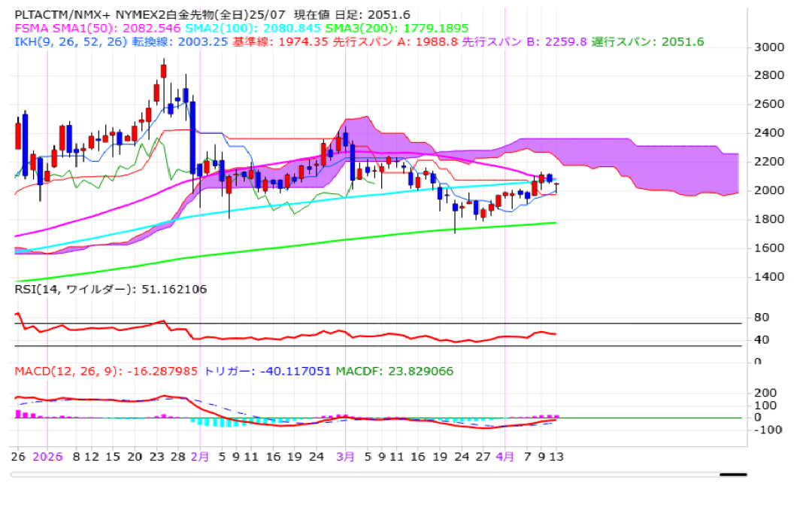Screen dimensions: 812x529
Task: Click the 3月 marker on date axis
Action: [x=345, y=456]
